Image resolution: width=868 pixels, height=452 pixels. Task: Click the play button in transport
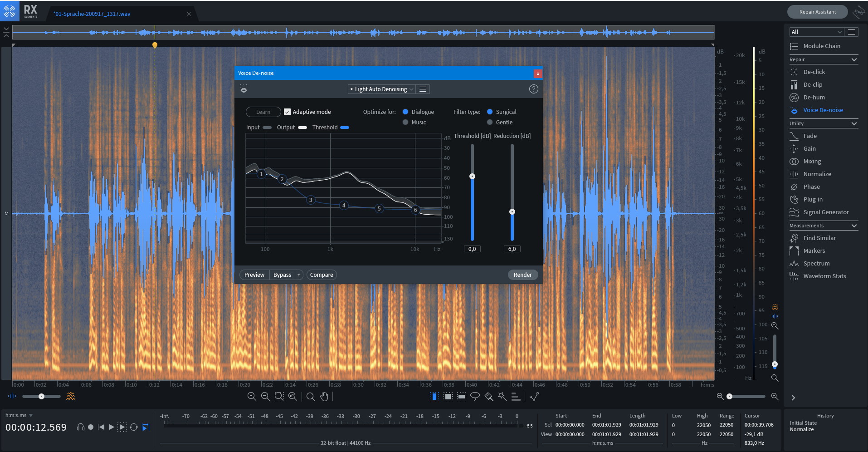click(112, 427)
